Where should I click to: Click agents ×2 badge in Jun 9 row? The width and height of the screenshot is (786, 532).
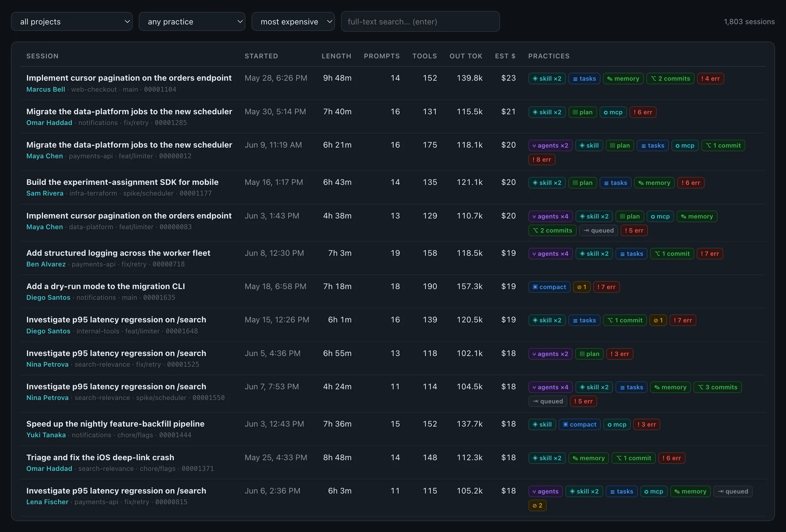pyautogui.click(x=550, y=145)
